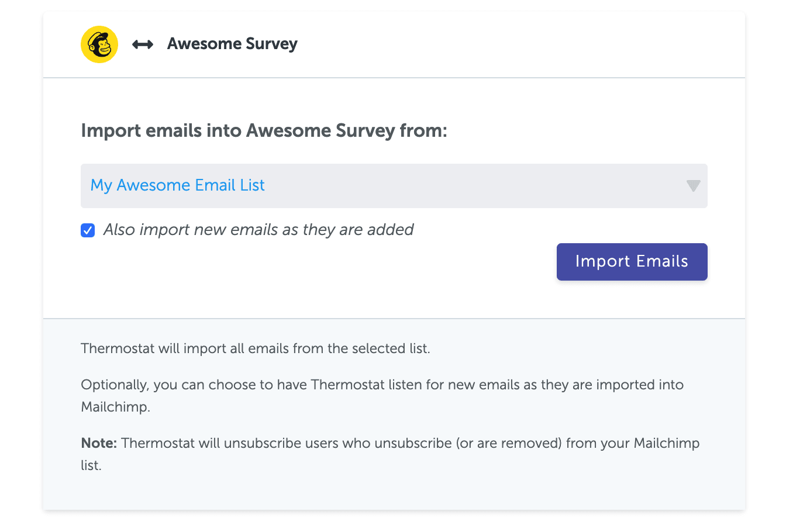
Task: Click the paragraph starting with 'Optionally'
Action: click(382, 385)
